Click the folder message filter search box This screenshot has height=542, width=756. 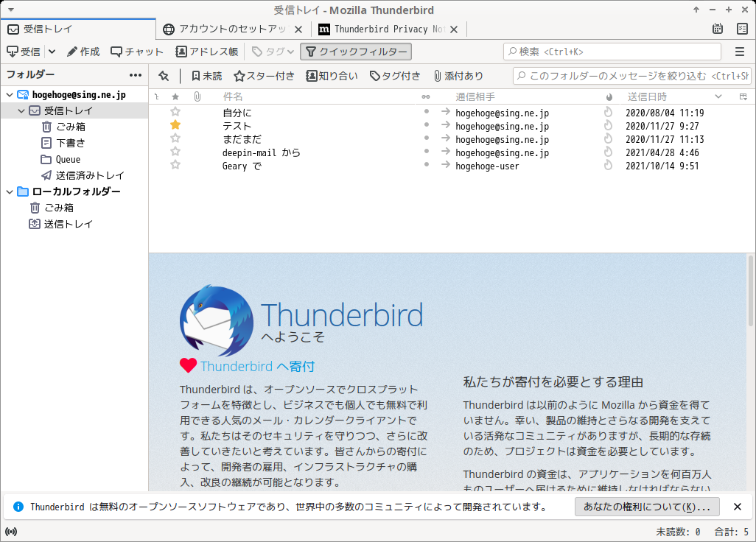(631, 76)
